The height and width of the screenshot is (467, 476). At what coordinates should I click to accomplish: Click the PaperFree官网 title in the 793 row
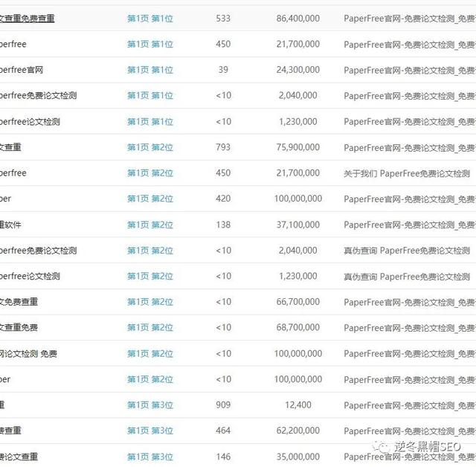pyautogui.click(x=410, y=147)
